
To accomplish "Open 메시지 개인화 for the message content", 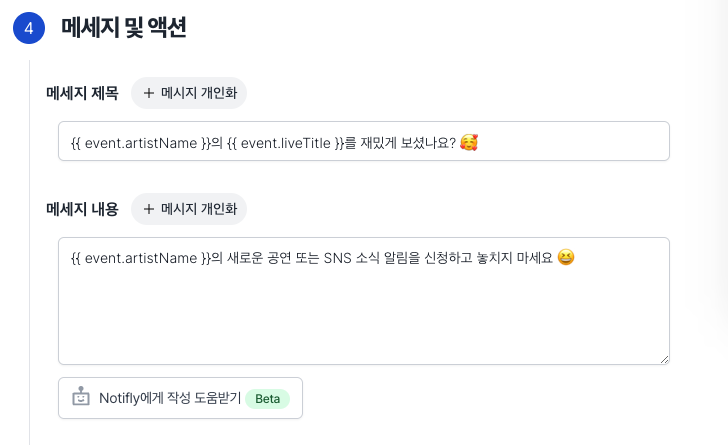I will tap(189, 209).
